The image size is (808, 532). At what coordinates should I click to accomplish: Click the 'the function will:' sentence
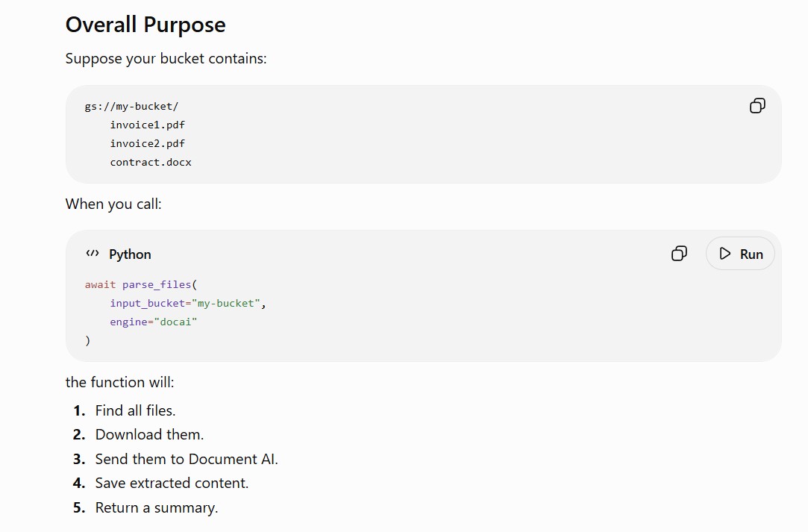click(x=119, y=383)
